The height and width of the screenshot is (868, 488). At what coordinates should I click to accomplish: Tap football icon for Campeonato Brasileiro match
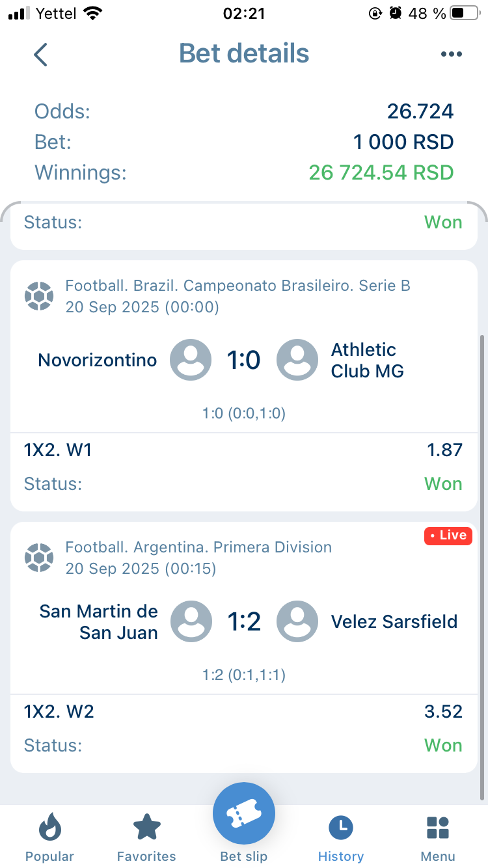tap(39, 296)
